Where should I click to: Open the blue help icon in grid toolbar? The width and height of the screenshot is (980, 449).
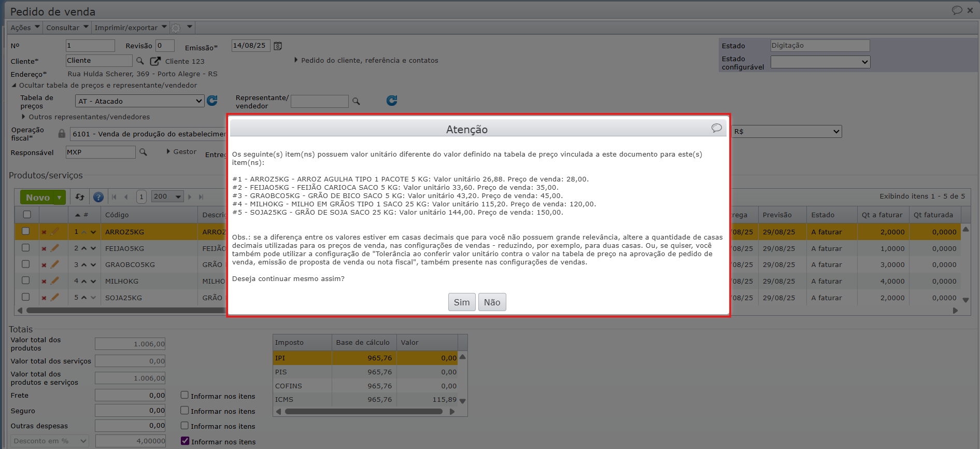coord(98,197)
